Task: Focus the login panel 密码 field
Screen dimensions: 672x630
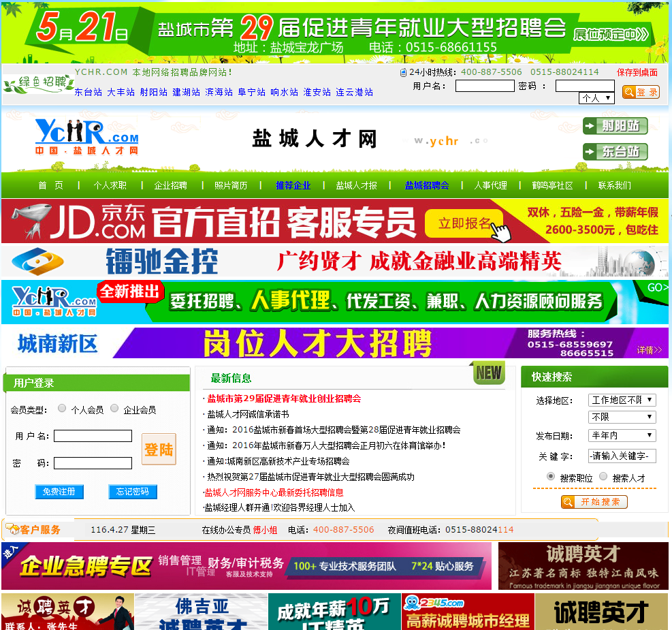Action: tap(93, 463)
